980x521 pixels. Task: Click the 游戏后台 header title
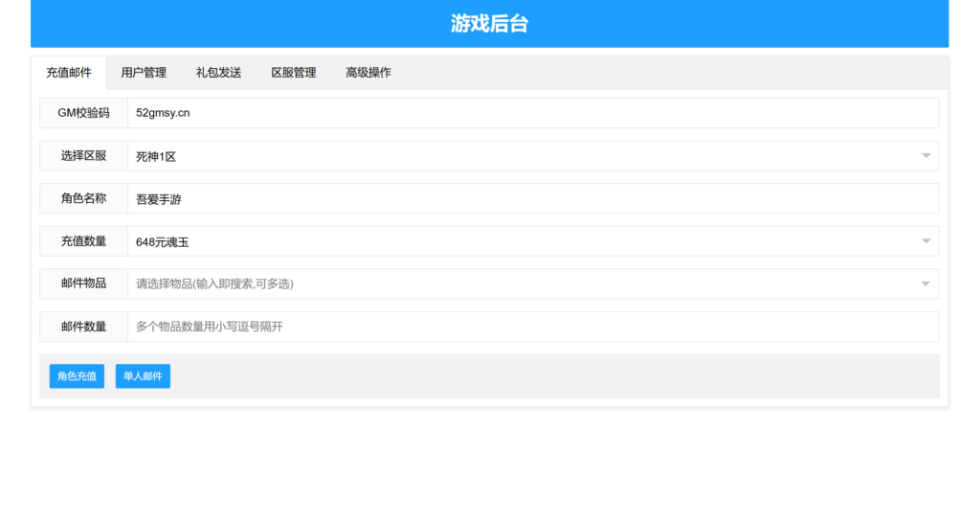pos(489,24)
